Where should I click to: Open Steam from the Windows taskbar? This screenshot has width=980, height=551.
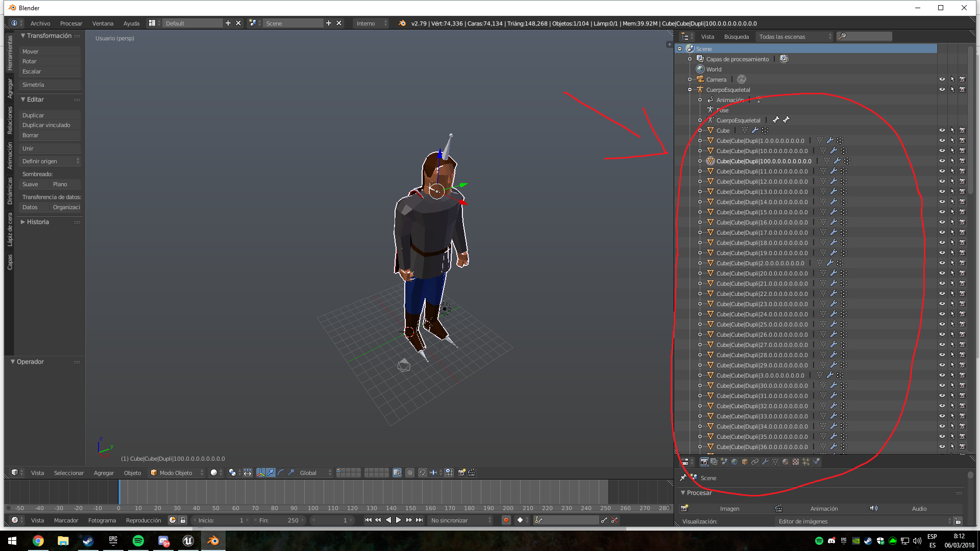pos(88,541)
